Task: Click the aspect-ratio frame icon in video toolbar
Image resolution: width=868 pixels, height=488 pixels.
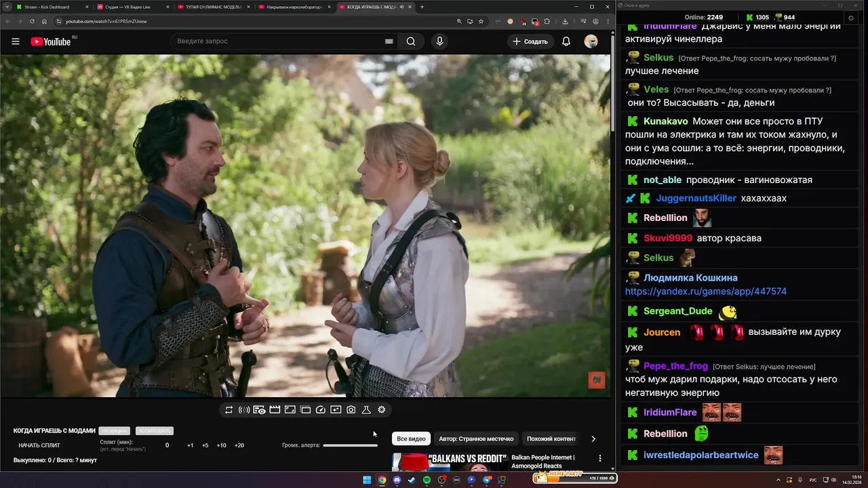Action: (x=290, y=409)
